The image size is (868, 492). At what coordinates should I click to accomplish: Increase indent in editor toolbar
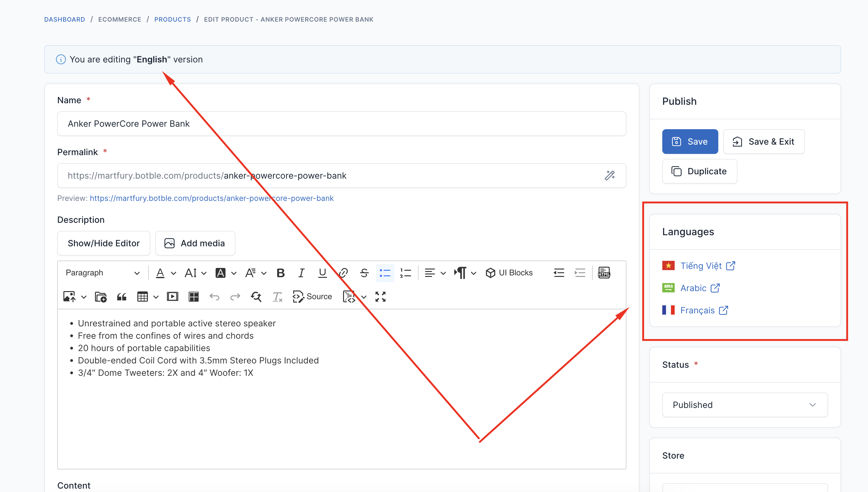580,273
